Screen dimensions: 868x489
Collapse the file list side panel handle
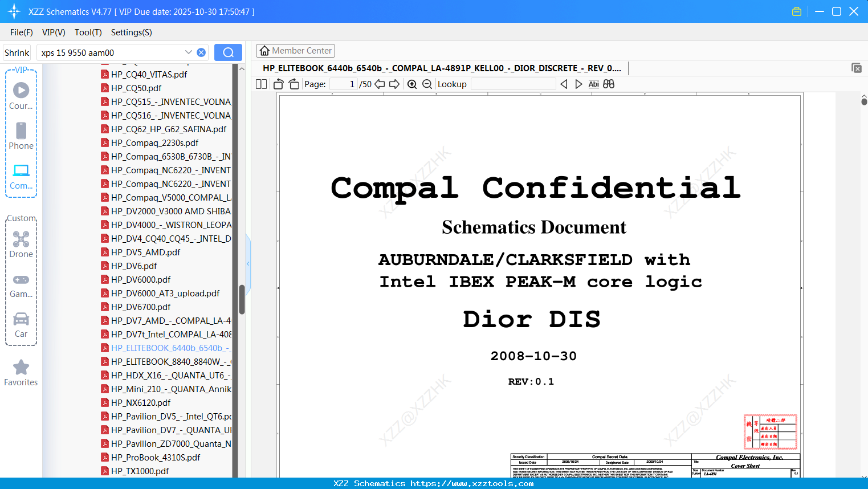[248, 263]
